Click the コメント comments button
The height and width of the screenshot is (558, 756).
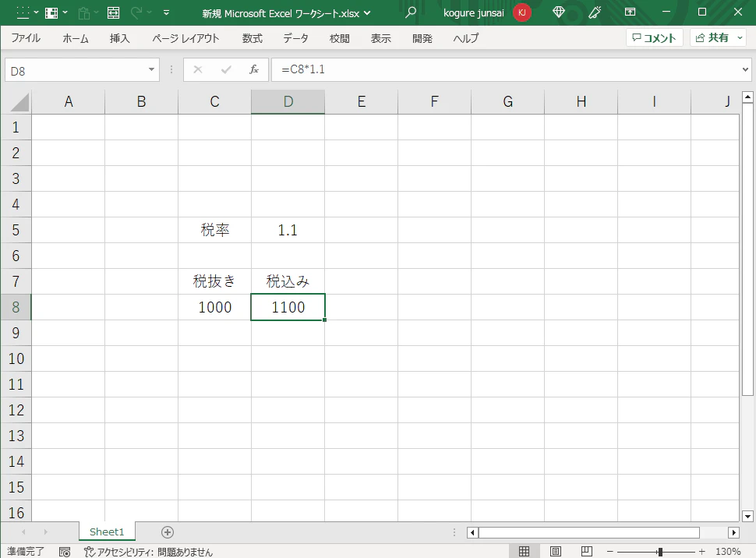coord(654,37)
